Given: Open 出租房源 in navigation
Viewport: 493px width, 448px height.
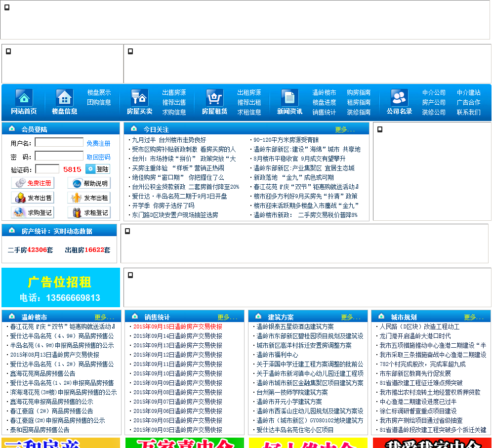Looking at the screenshot, I should point(249,92).
